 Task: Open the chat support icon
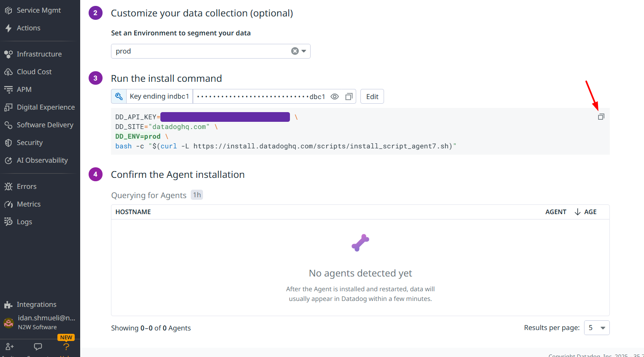click(x=38, y=346)
